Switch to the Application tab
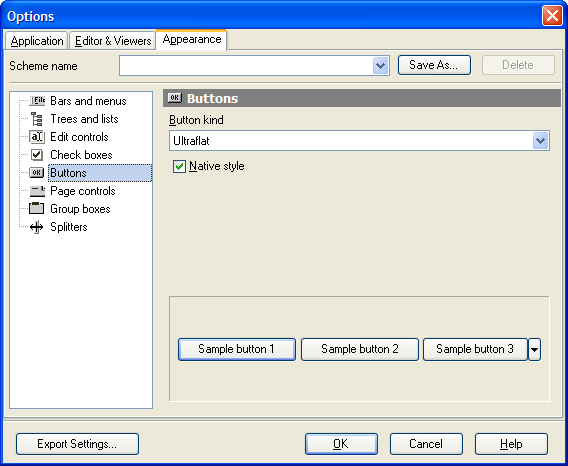The image size is (568, 466). (x=37, y=41)
